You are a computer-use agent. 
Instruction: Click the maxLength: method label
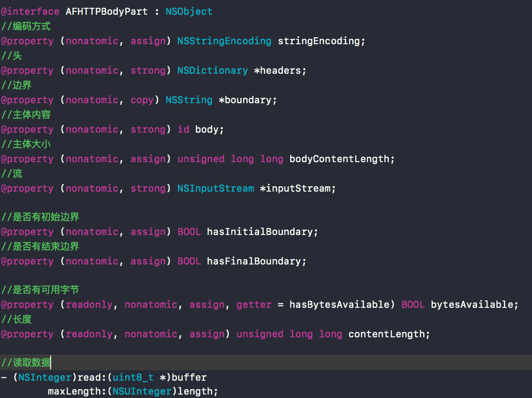pos(77,391)
